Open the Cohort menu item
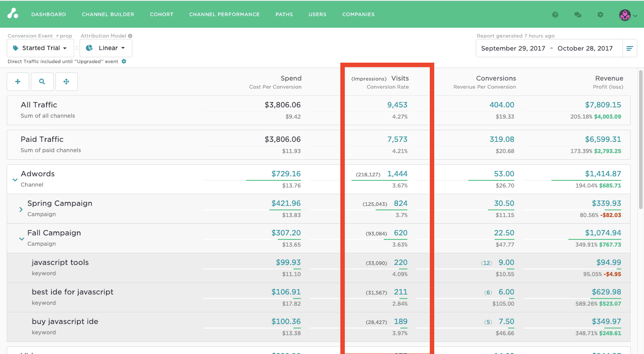Viewport: 644px width, 354px height. (x=161, y=14)
